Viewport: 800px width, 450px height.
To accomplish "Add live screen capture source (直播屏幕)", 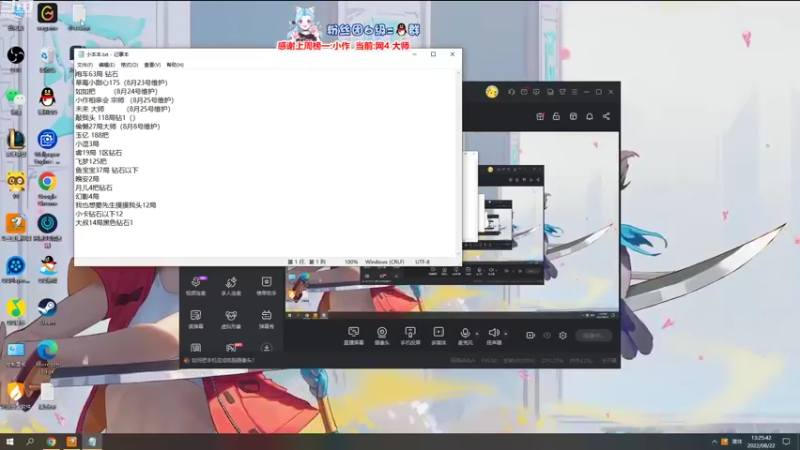I will (354, 336).
